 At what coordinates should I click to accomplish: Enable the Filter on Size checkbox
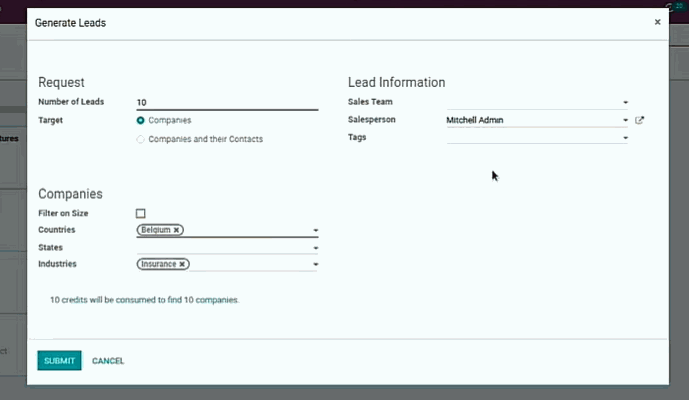tap(141, 214)
